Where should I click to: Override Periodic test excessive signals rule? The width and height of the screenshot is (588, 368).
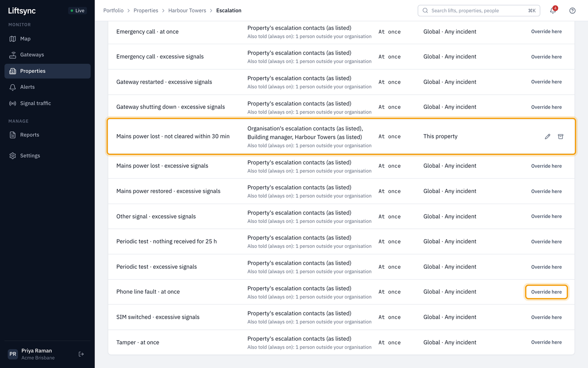click(x=546, y=267)
